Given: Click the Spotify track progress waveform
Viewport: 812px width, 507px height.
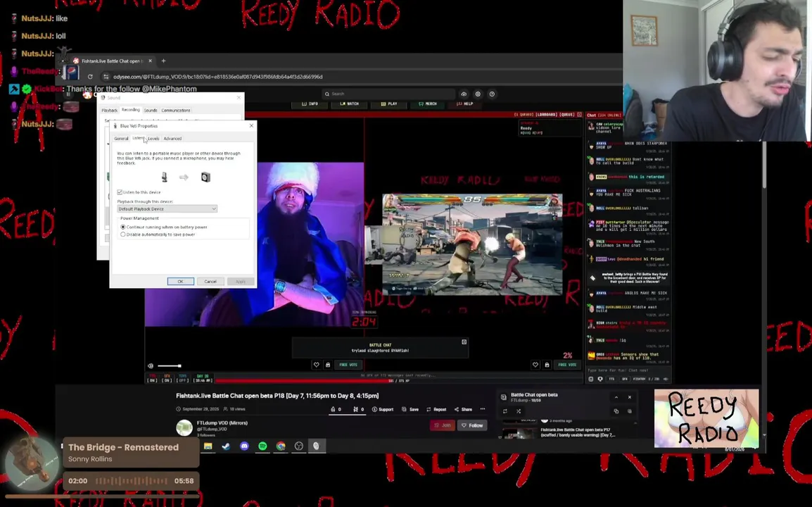Looking at the screenshot, I should [x=131, y=481].
